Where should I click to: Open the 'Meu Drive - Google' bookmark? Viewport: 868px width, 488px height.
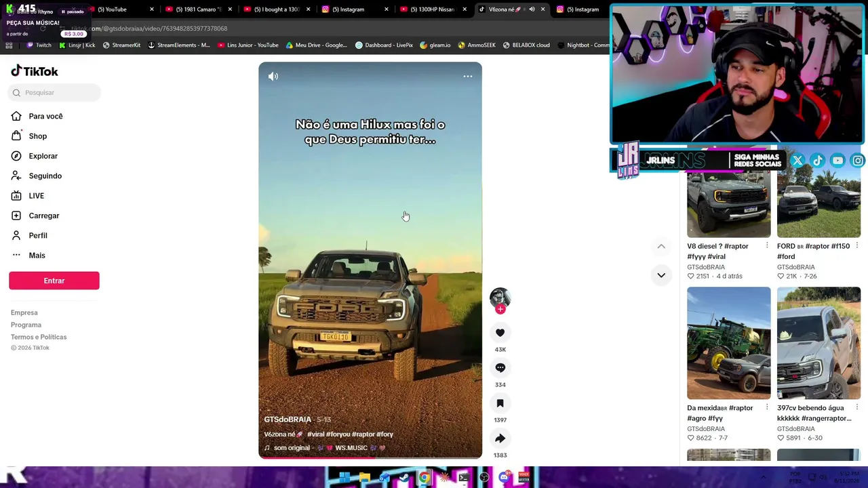[x=317, y=45]
